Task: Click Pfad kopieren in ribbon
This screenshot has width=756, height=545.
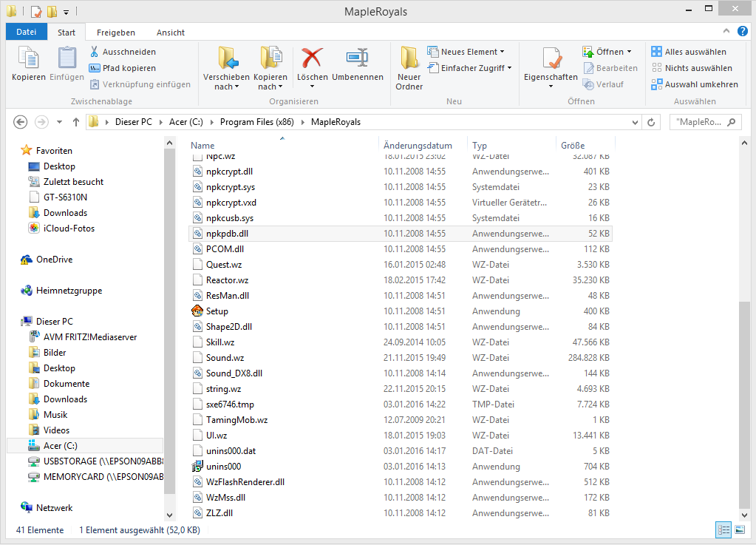Action: 123,68
